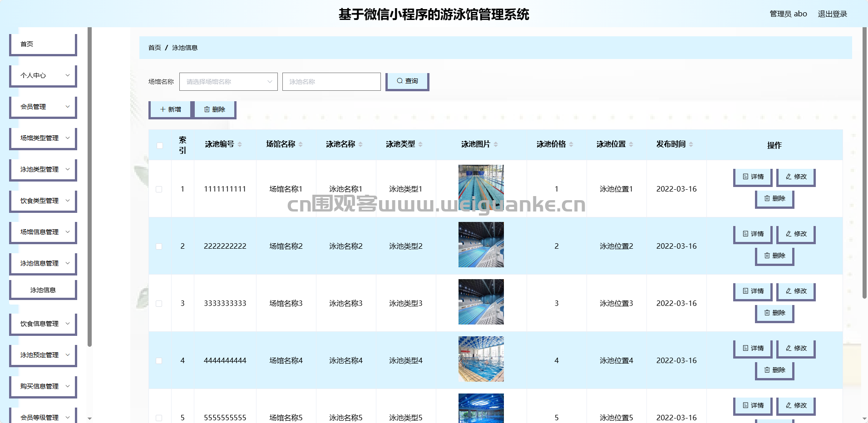The width and height of the screenshot is (868, 423).
Task: Sort by 泳池位置 column sort icon
Action: point(631,144)
